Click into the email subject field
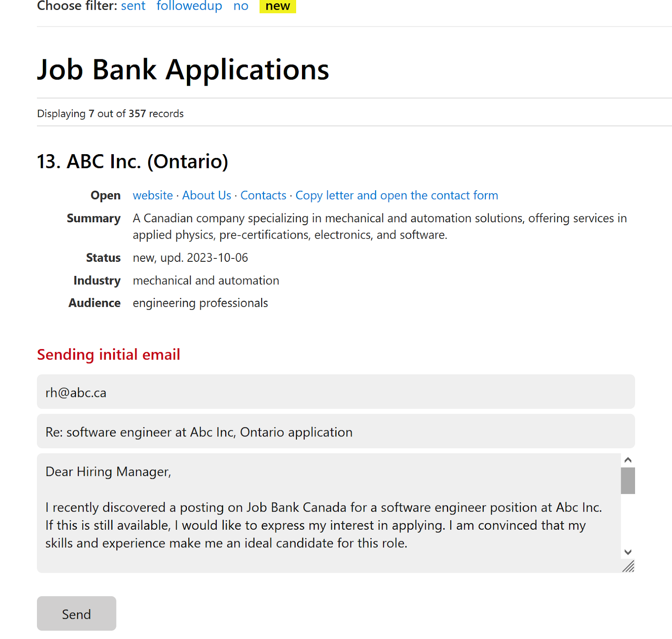The height and width of the screenshot is (639, 672). click(x=336, y=431)
